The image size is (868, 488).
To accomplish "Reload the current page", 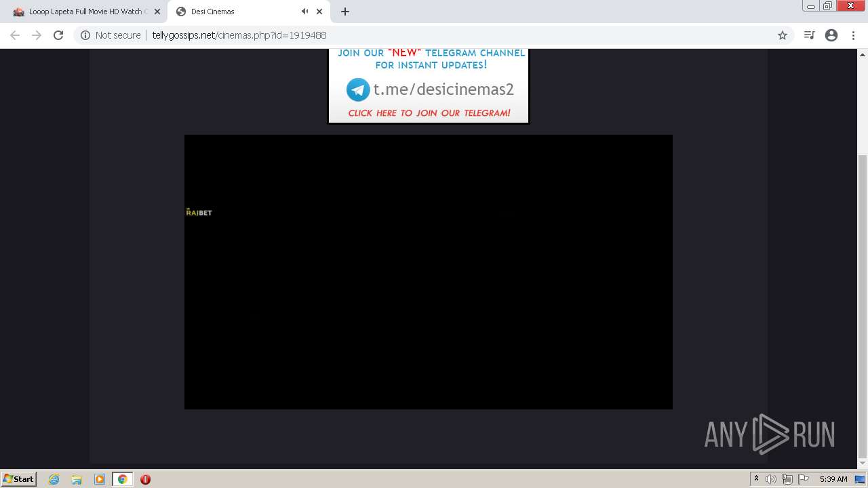I will 58,35.
